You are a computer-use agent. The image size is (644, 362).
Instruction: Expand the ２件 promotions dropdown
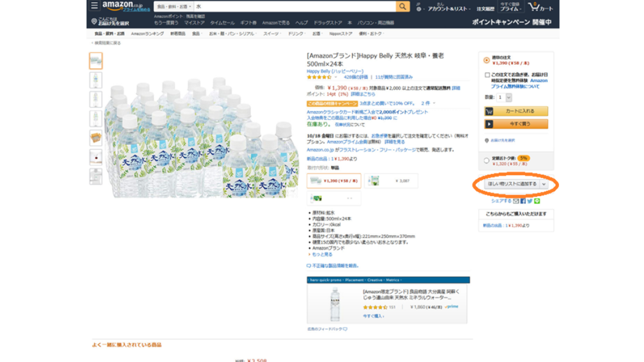(x=428, y=103)
